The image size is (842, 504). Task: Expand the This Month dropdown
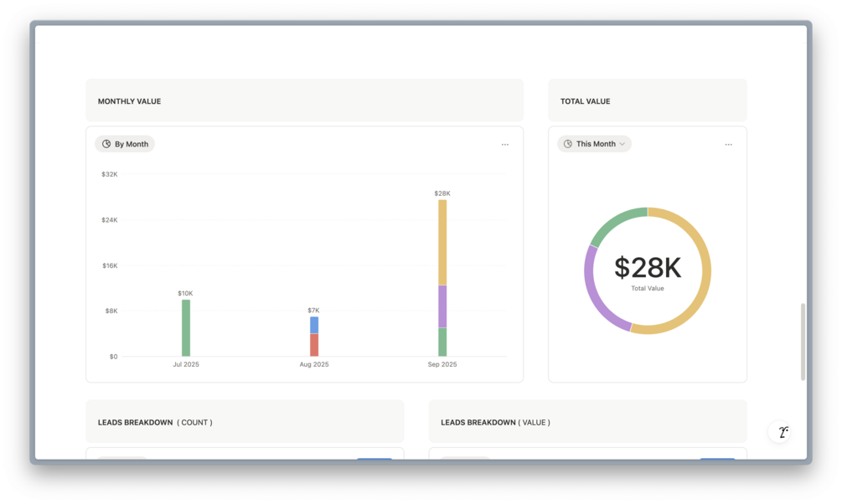pyautogui.click(x=594, y=144)
